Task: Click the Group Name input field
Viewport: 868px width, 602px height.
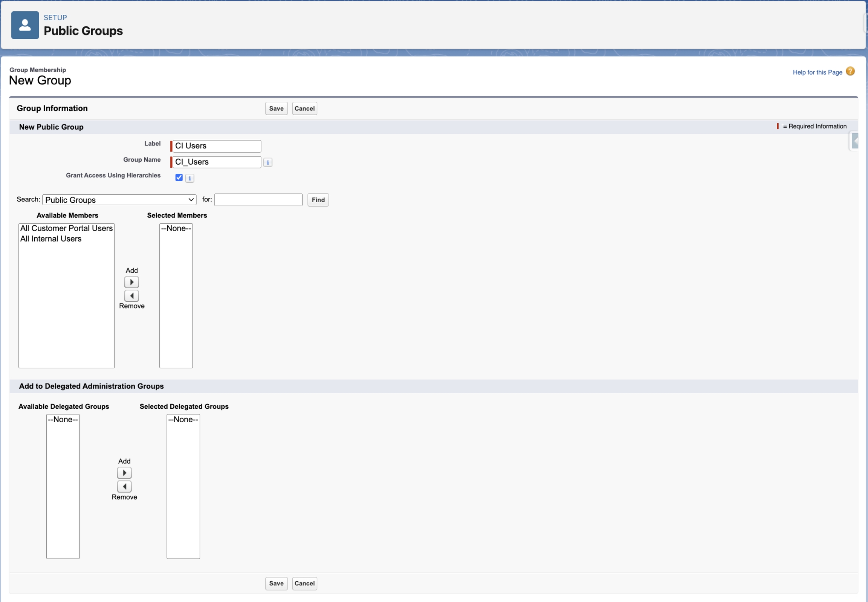Action: [217, 162]
